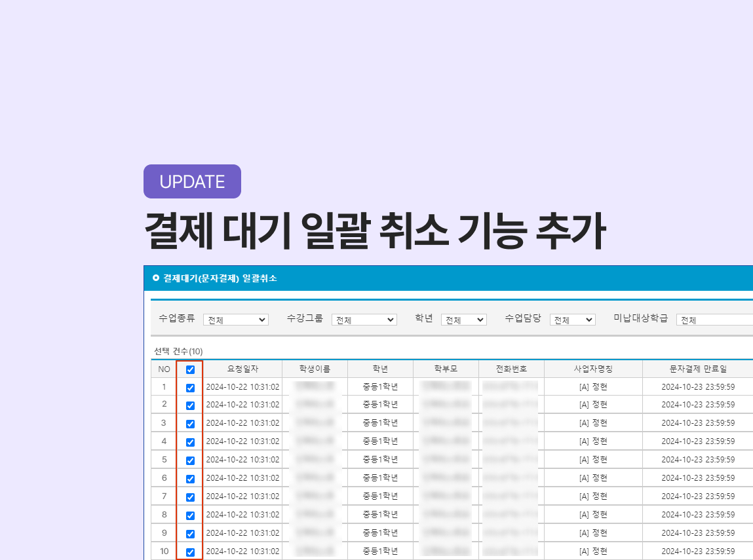Screen dimensions: 753x560
Task: Click row number 9
Action: [x=164, y=532]
